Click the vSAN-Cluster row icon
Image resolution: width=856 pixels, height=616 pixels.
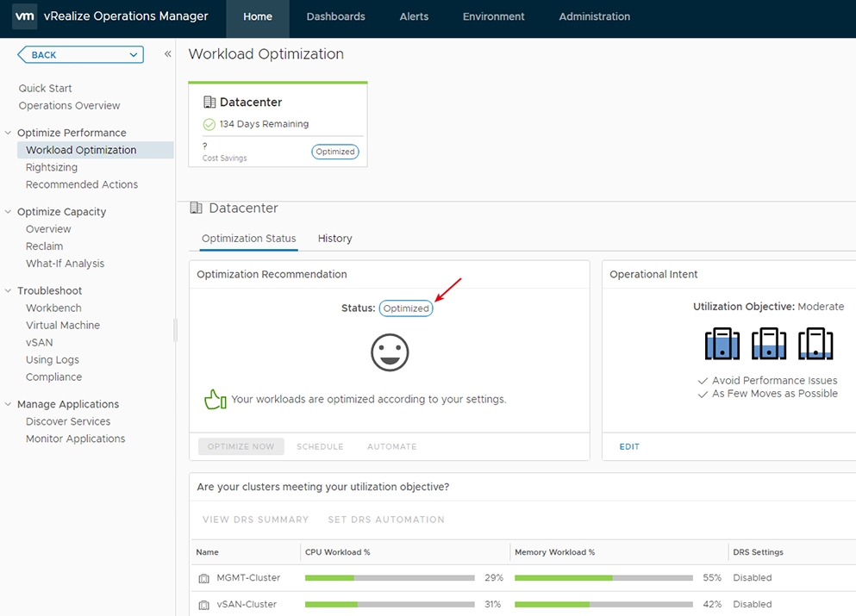203,605
